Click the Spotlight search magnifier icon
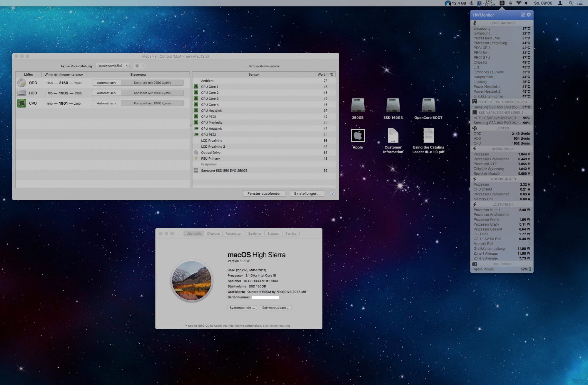 coord(571,3)
